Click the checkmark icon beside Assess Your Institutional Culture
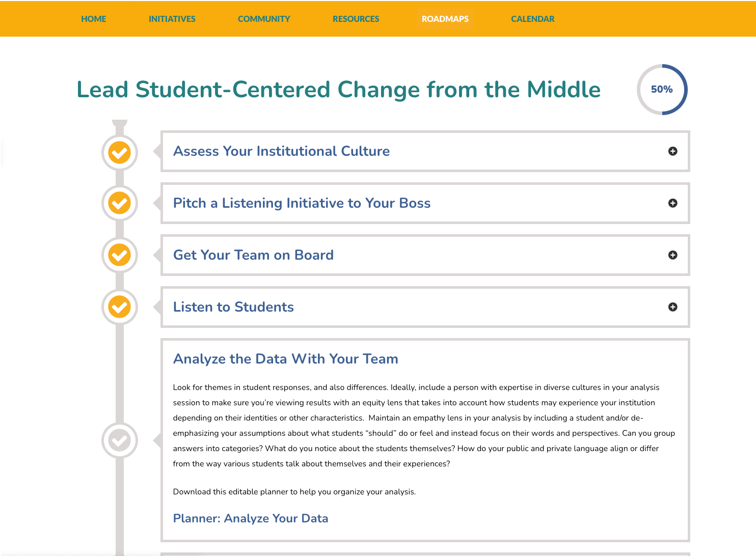Image resolution: width=756 pixels, height=556 pixels. 119,152
